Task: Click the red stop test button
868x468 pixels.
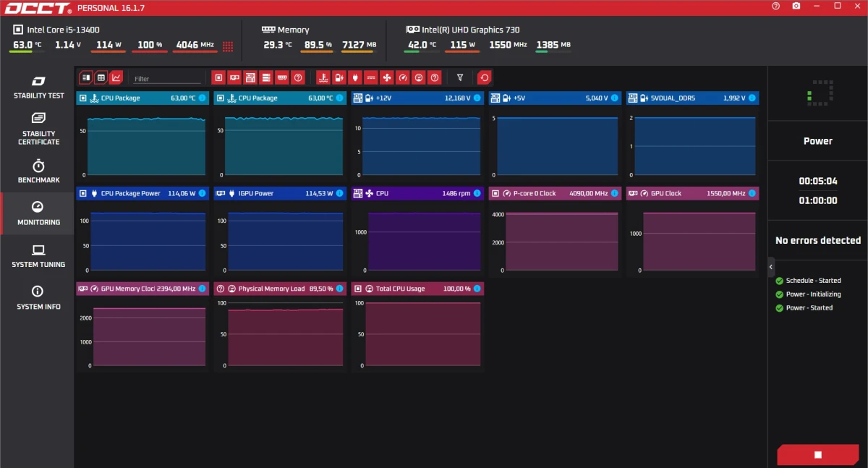Action: [817, 454]
